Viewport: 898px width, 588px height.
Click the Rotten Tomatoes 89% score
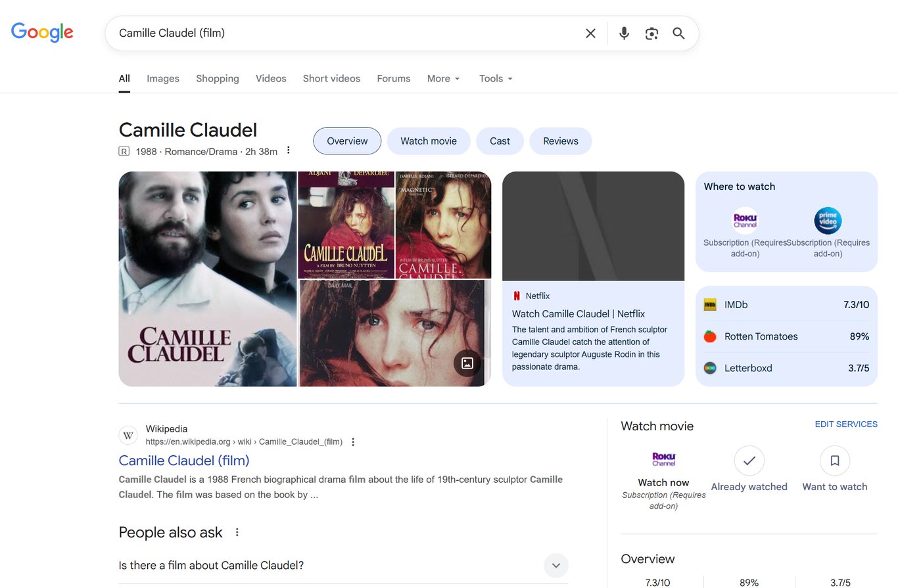coord(860,336)
